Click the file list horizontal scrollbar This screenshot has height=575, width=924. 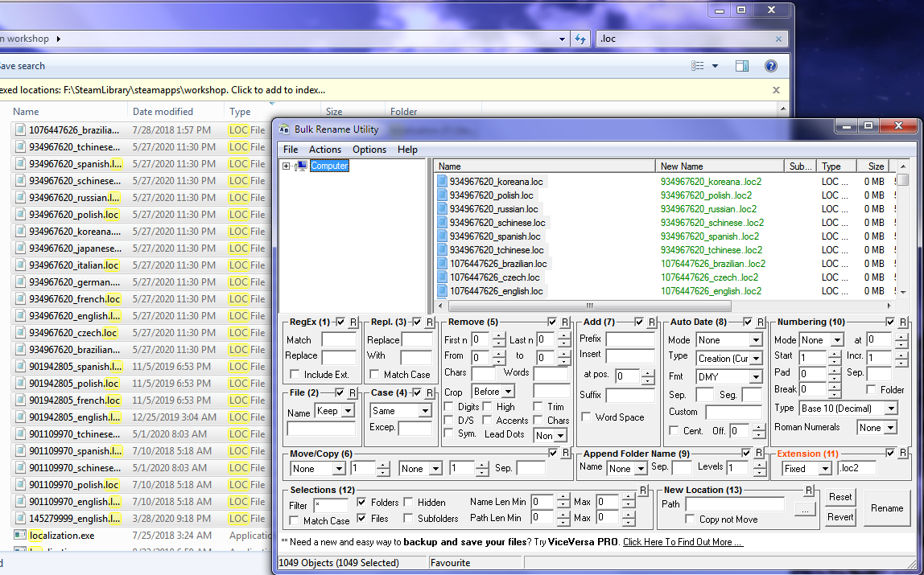pyautogui.click(x=589, y=306)
